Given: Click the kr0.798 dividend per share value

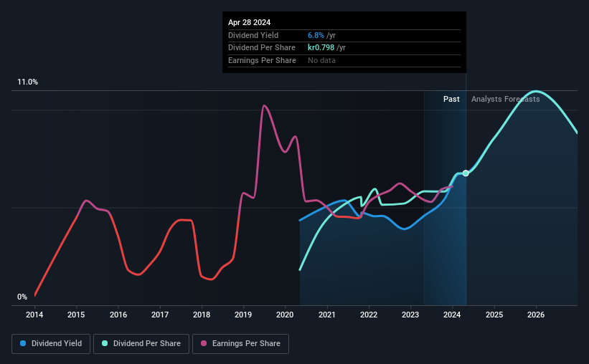Looking at the screenshot, I should pos(321,48).
